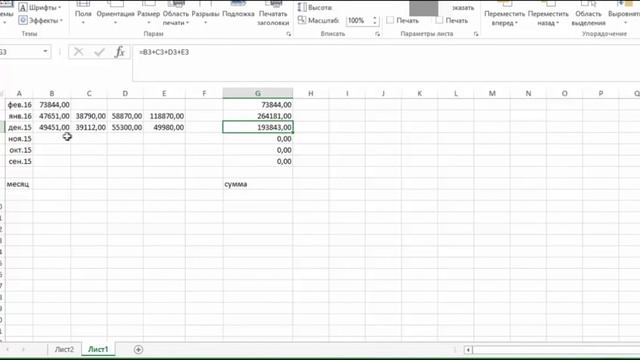Click the Высота height scaling icon
Screen dimensions: 640x360
point(302,7)
